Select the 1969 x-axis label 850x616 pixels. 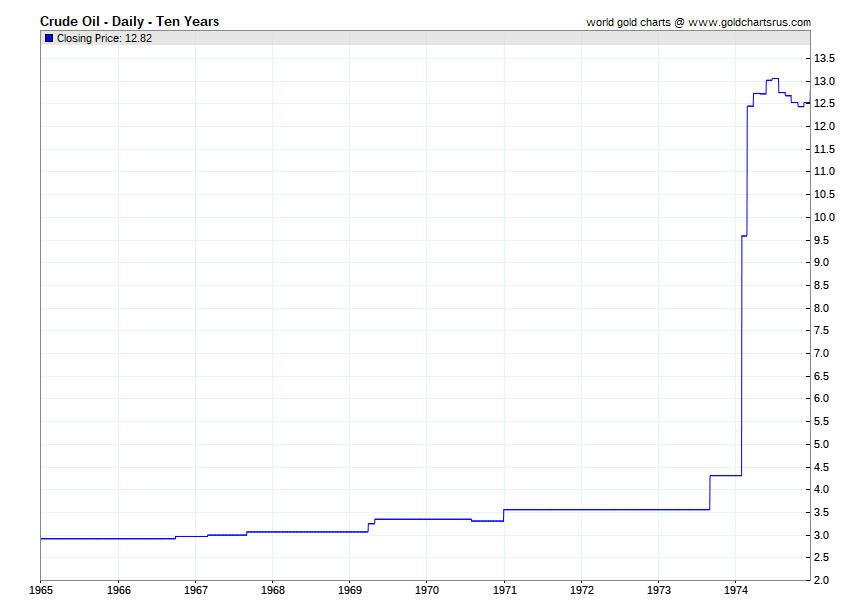pyautogui.click(x=350, y=590)
